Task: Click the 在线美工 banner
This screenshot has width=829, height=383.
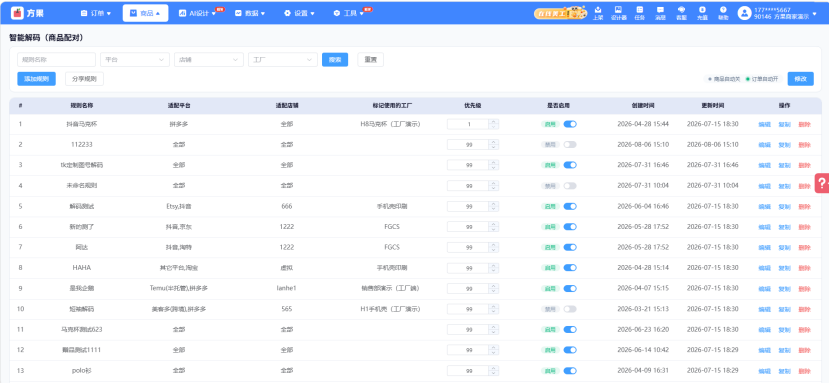Action: pyautogui.click(x=560, y=13)
